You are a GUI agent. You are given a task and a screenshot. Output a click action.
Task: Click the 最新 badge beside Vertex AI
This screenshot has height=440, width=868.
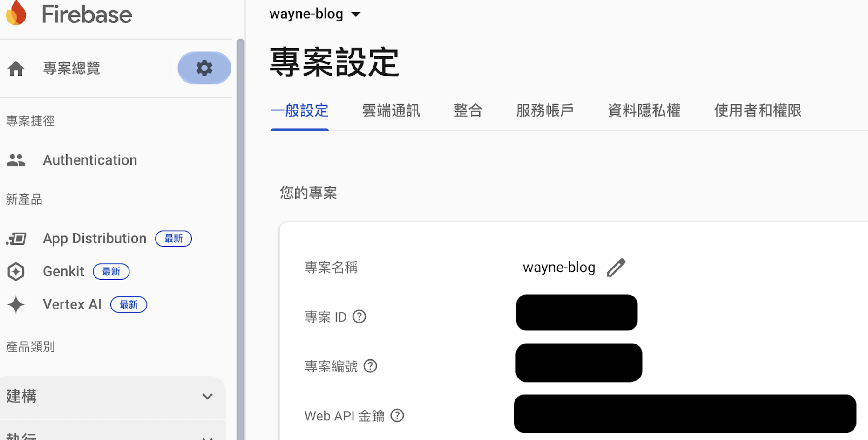pos(129,305)
